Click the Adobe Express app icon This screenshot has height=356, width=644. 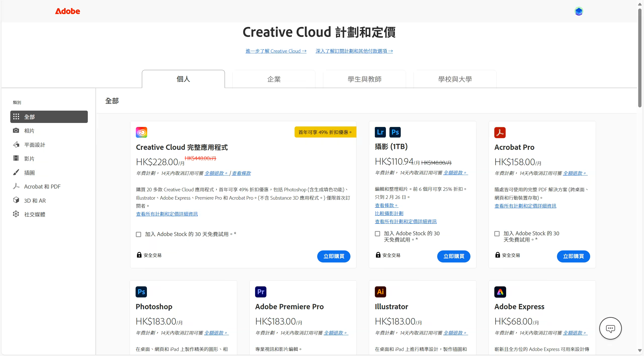(500, 292)
